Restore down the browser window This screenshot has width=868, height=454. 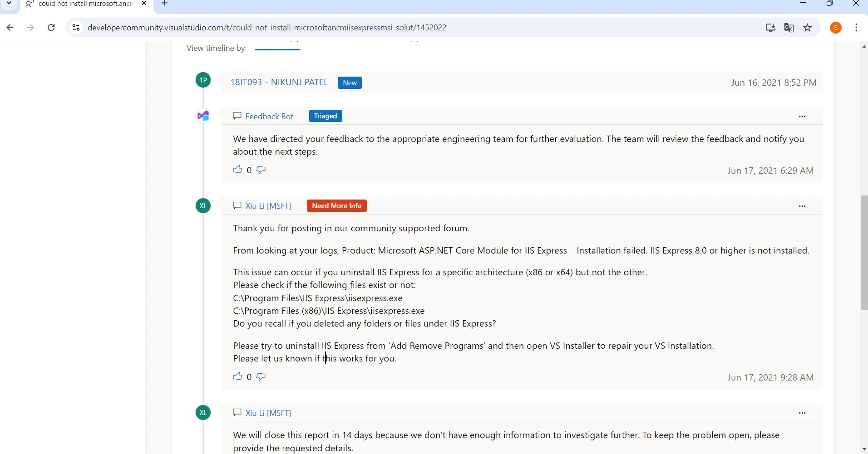pyautogui.click(x=830, y=4)
